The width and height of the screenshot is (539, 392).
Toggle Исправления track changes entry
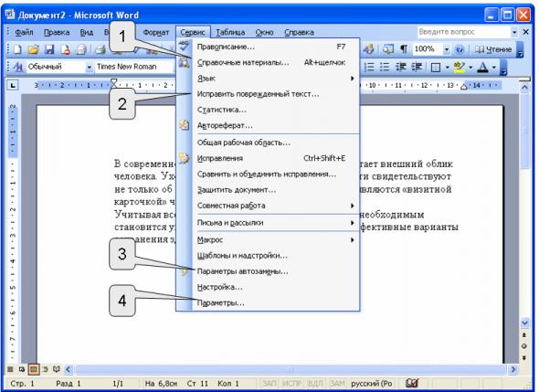click(268, 158)
